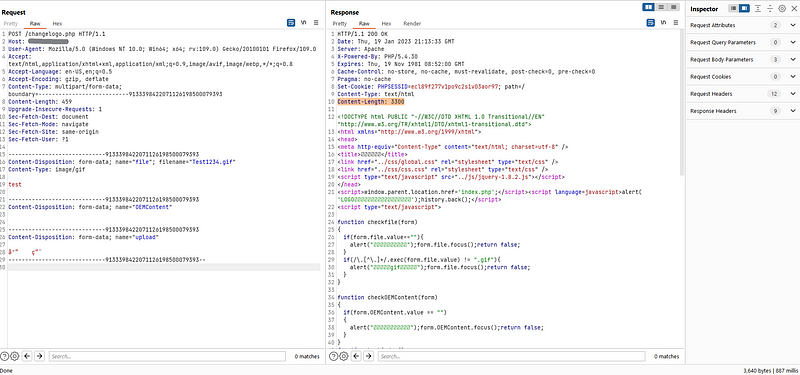The width and height of the screenshot is (800, 375).
Task: Click the name="upload" form-data line
Action: coord(84,237)
